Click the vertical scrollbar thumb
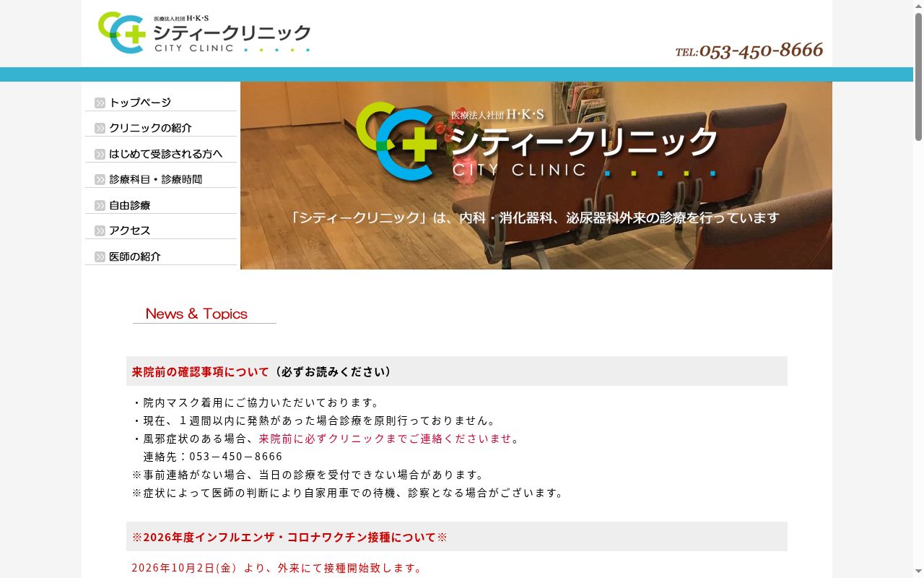924x578 pixels. click(x=918, y=77)
